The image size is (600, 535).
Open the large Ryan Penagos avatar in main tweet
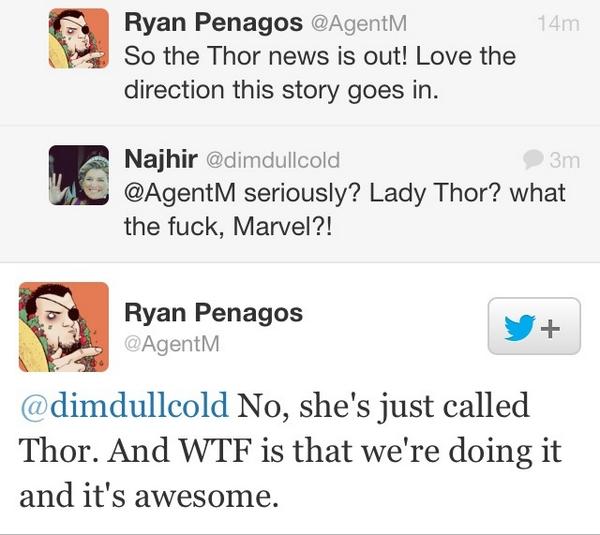point(63,327)
